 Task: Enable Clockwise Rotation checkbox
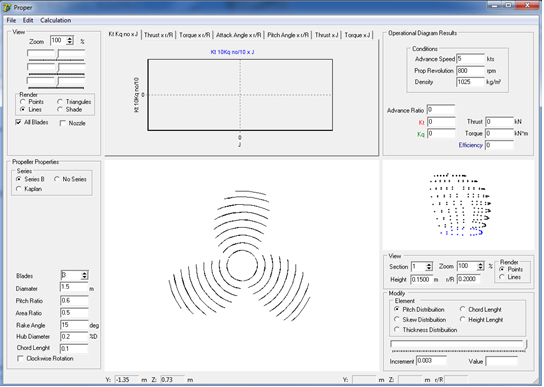20,358
